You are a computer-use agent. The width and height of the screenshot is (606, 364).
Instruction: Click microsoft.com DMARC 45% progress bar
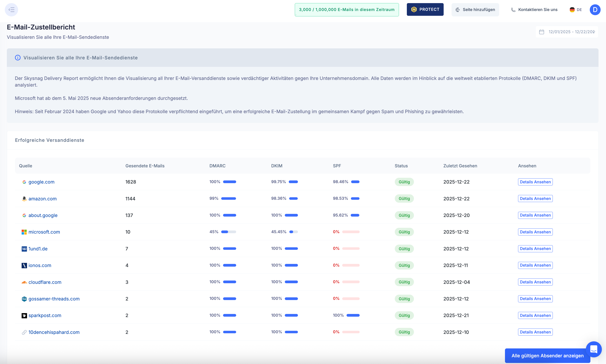coord(228,232)
